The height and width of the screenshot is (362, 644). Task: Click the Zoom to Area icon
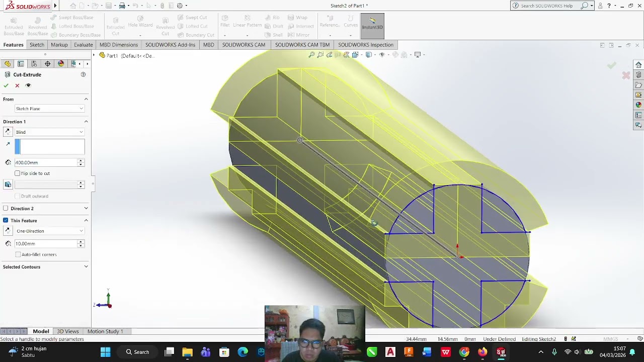click(x=320, y=55)
